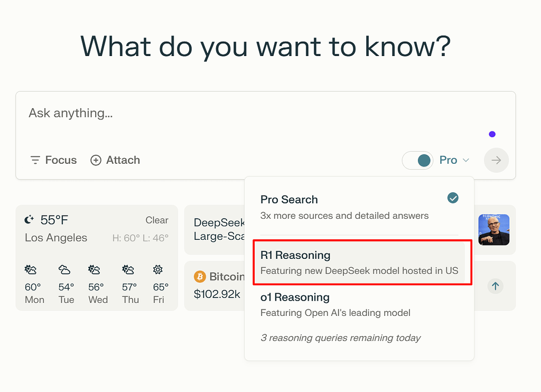This screenshot has width=541, height=392.
Task: Click the Los Angeles location label
Action: [56, 238]
